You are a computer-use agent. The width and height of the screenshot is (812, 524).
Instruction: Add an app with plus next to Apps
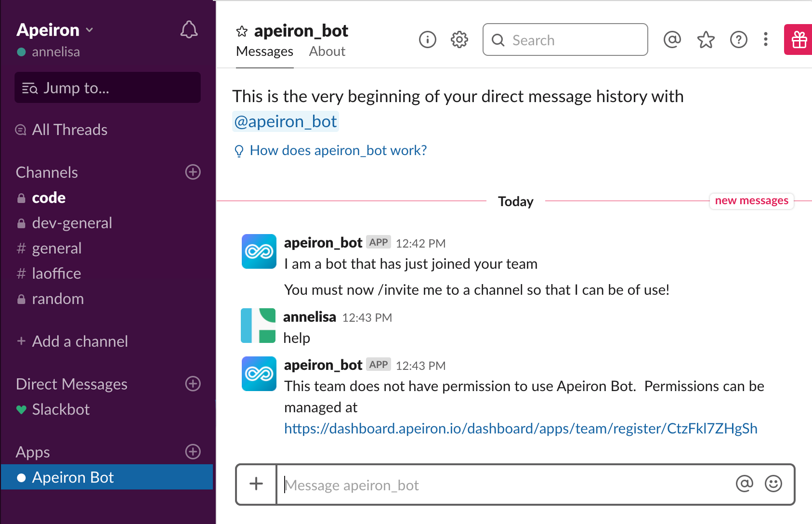193,452
